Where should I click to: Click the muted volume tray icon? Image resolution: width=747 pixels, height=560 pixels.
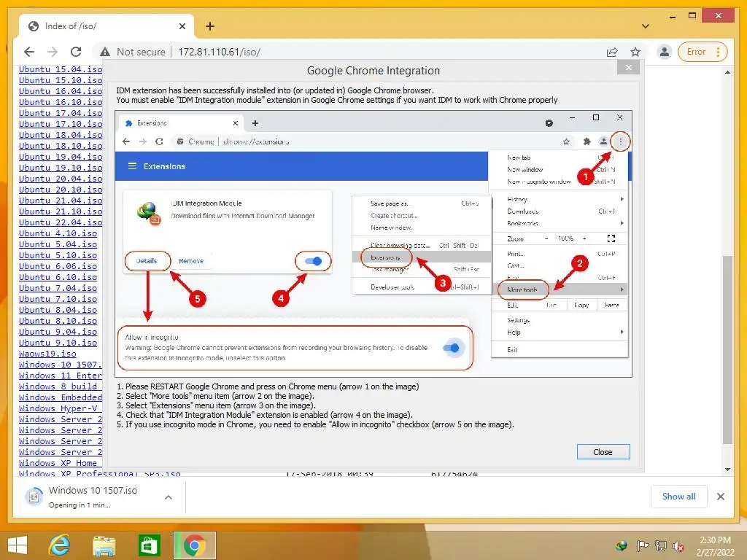tap(678, 546)
